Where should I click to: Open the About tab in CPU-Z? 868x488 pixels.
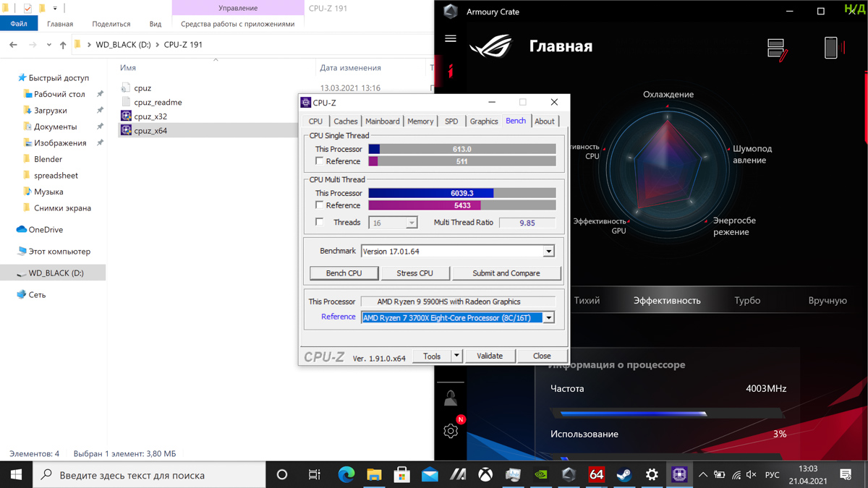click(544, 121)
